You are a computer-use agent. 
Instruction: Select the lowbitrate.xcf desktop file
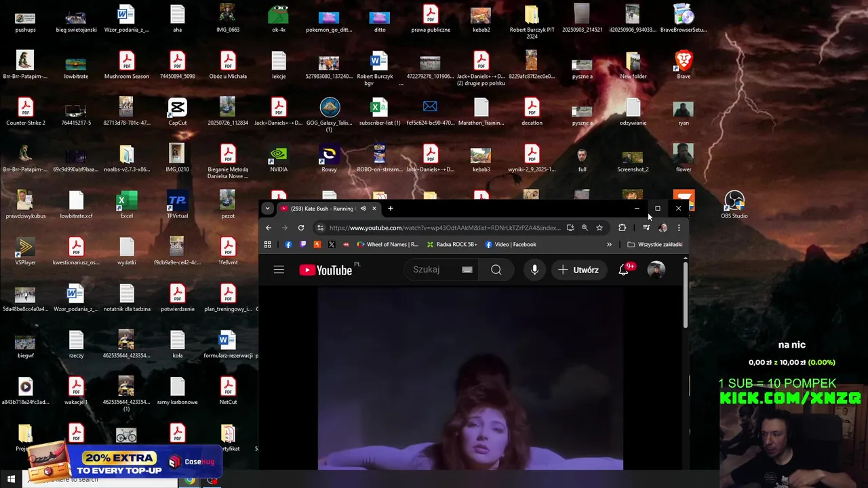76,205
